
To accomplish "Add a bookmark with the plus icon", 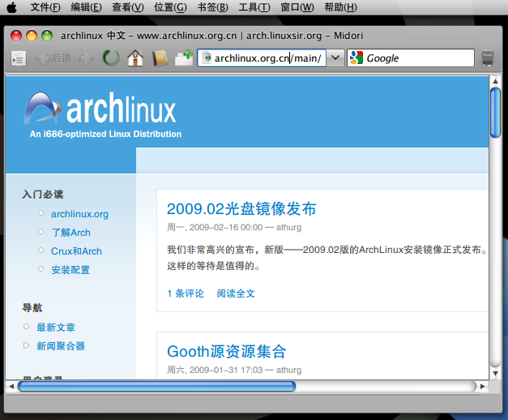I will pyautogui.click(x=184, y=58).
